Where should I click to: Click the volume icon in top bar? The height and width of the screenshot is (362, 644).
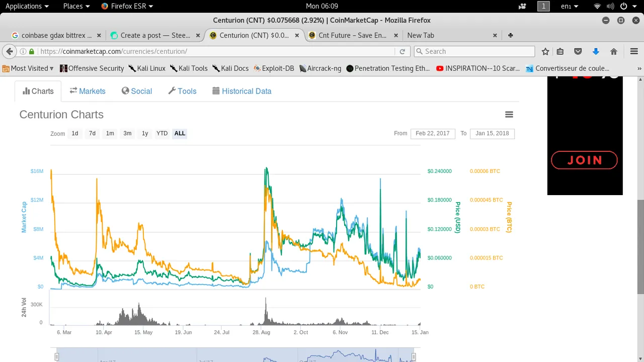pos(610,6)
